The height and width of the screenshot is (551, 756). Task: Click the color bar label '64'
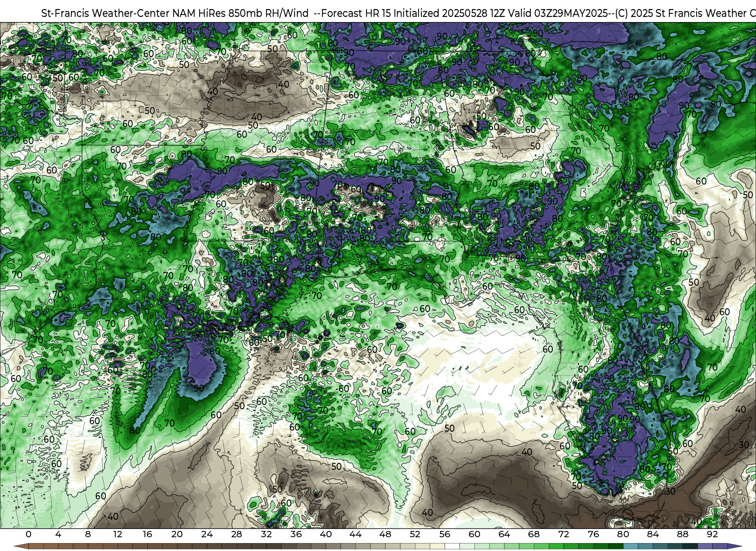tap(504, 534)
